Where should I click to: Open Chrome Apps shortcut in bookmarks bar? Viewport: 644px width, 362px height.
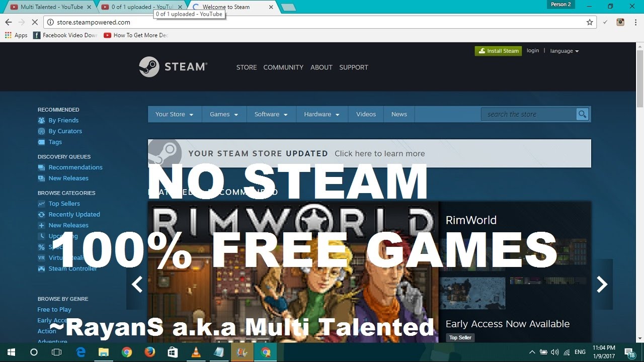click(16, 35)
